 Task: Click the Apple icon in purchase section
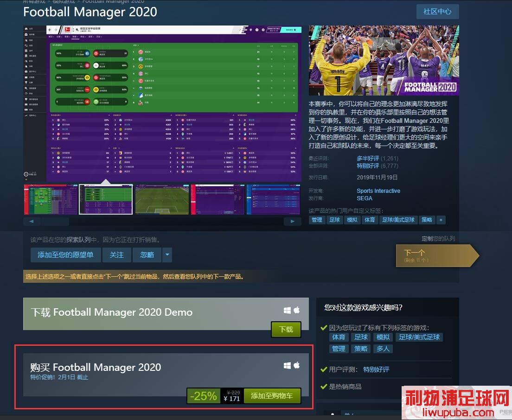[x=297, y=365]
